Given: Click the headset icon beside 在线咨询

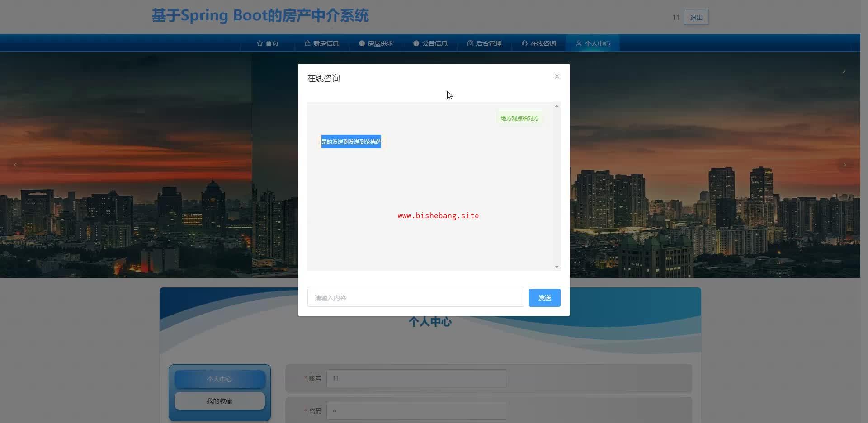Looking at the screenshot, I should (524, 43).
